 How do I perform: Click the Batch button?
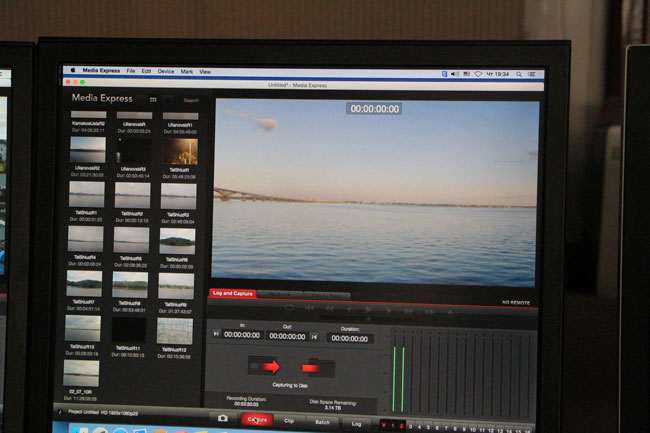[322, 422]
